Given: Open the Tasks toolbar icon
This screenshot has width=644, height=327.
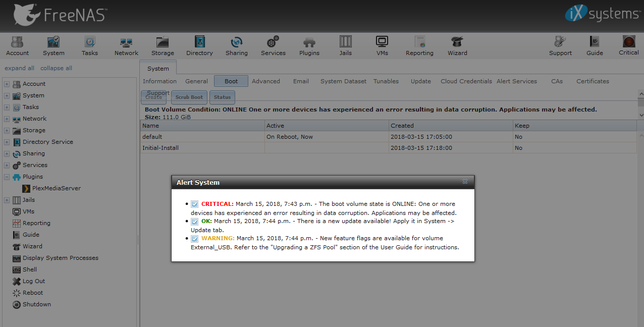Looking at the screenshot, I should [x=90, y=45].
